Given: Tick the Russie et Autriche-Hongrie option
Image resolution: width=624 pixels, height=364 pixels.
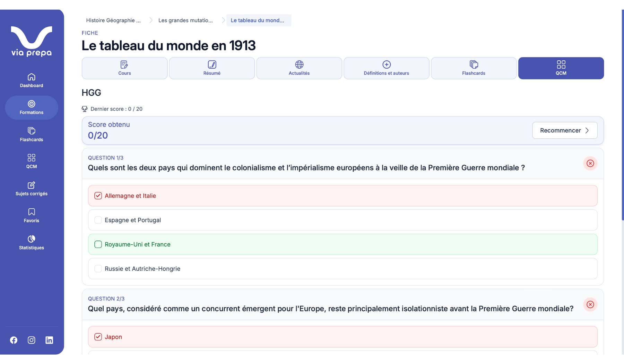Looking at the screenshot, I should coord(98,269).
